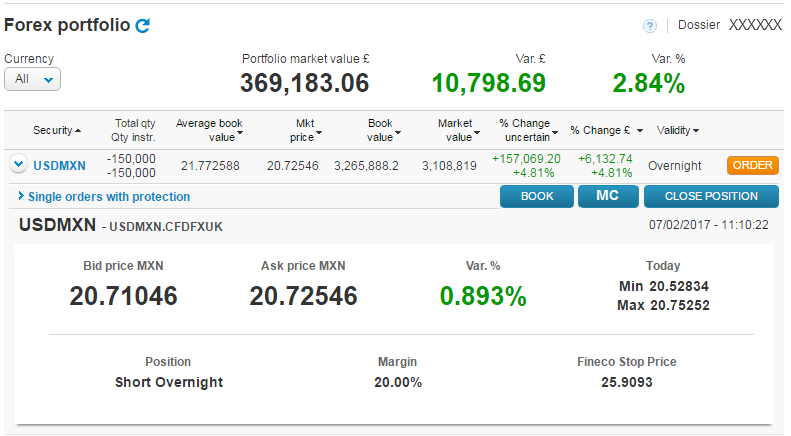
Task: Sort by % Change uncertain column
Action: (x=528, y=130)
